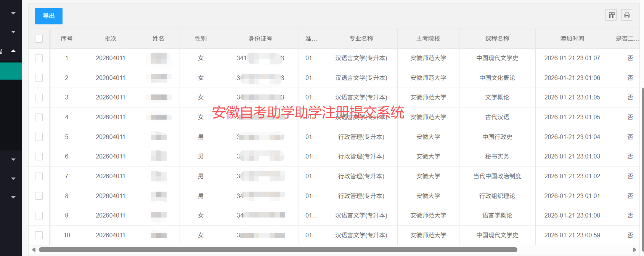Check the checkbox for row 4

pos(39,117)
